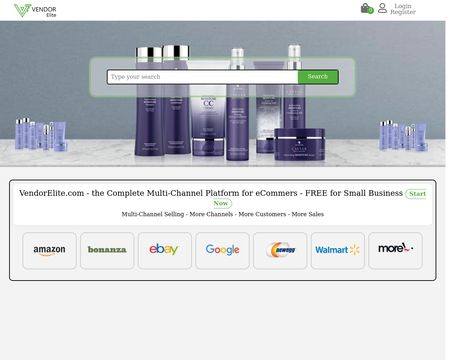
Task: Select the Amazon channel tile
Action: click(49, 250)
